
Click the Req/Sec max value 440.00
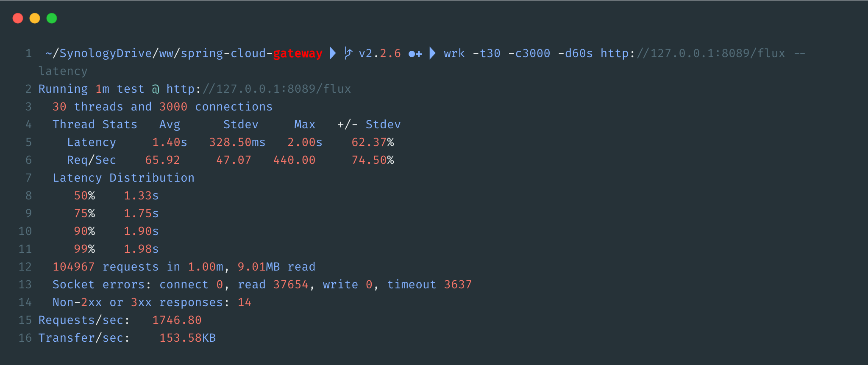coord(294,160)
